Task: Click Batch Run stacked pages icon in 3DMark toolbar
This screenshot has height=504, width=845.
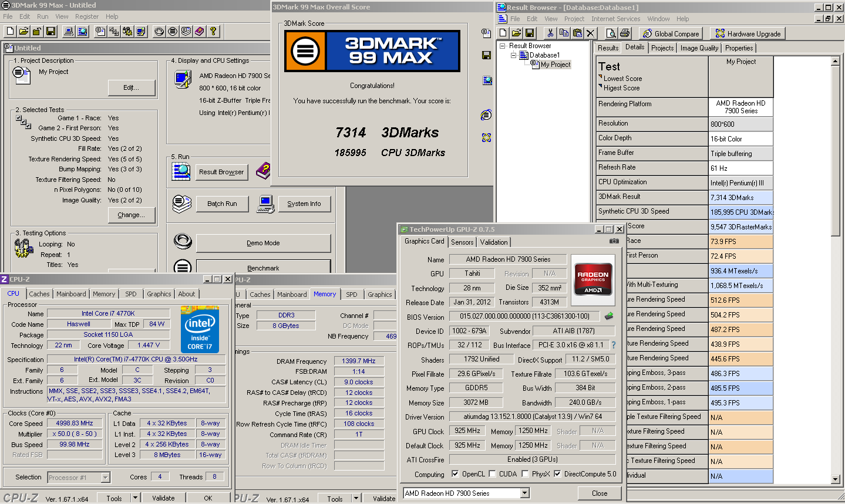Action: pyautogui.click(x=186, y=32)
